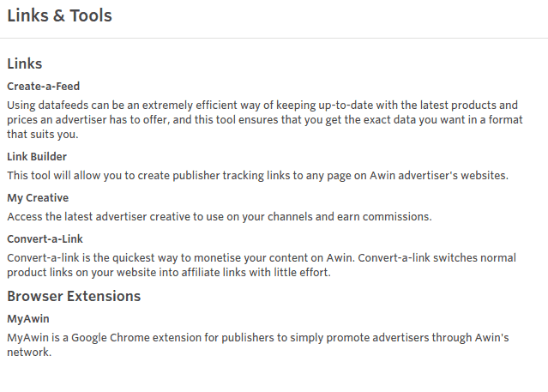Click the horizontal divider below the title
The width and height of the screenshot is (548, 392).
pos(274,38)
